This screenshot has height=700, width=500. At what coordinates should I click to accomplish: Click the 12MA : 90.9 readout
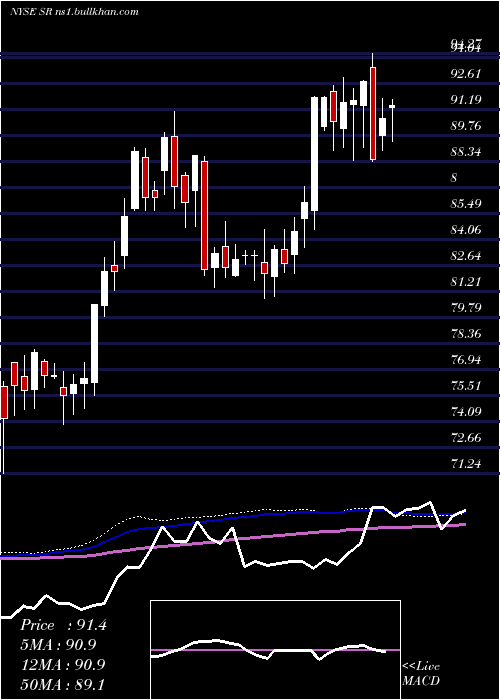pyautogui.click(x=62, y=665)
